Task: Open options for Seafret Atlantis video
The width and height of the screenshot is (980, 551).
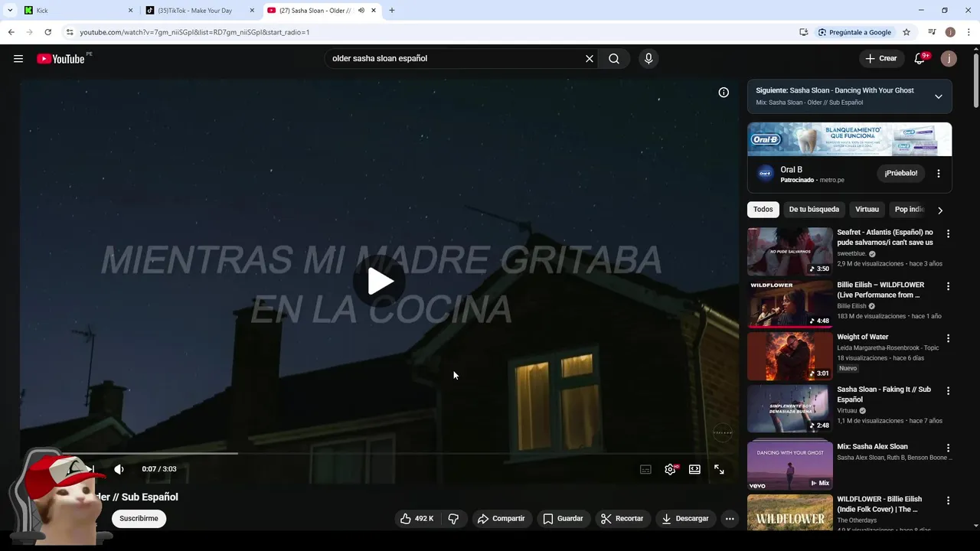Action: 948,234
